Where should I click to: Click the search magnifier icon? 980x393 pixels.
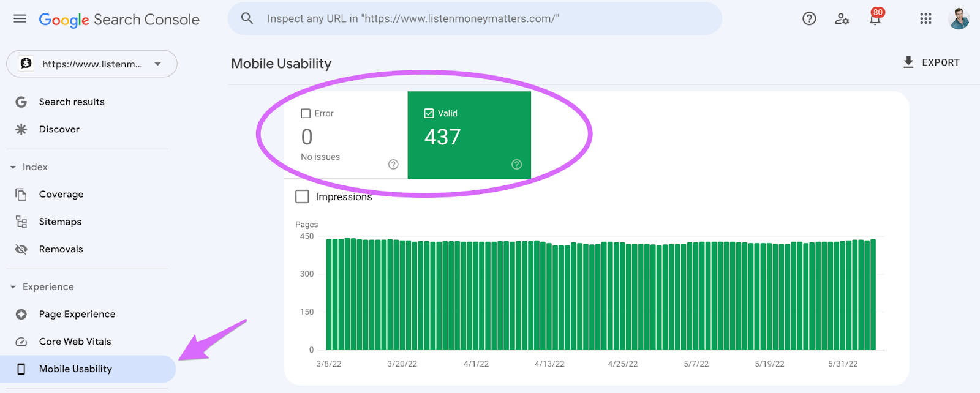(247, 18)
